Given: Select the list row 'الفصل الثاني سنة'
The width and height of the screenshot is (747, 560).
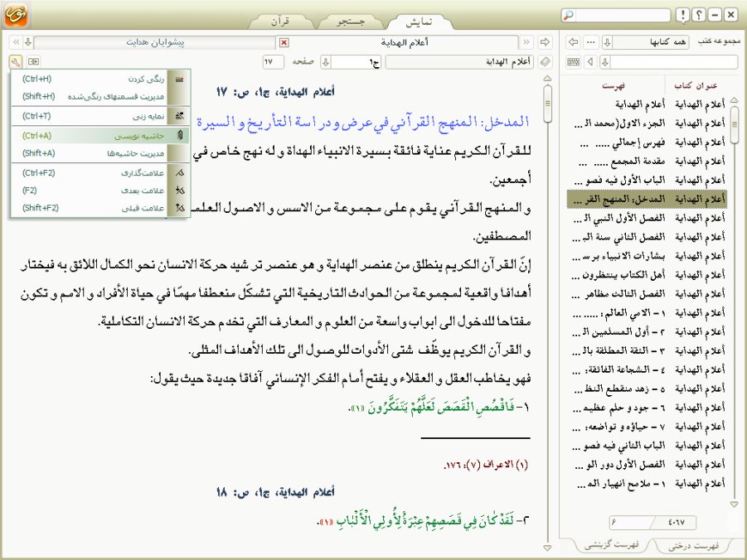Looking at the screenshot, I should tap(647, 237).
